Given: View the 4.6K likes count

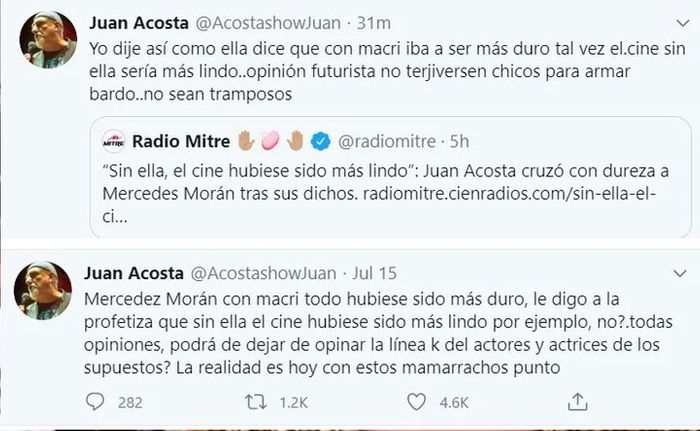Looking at the screenshot, I should click(x=454, y=401).
